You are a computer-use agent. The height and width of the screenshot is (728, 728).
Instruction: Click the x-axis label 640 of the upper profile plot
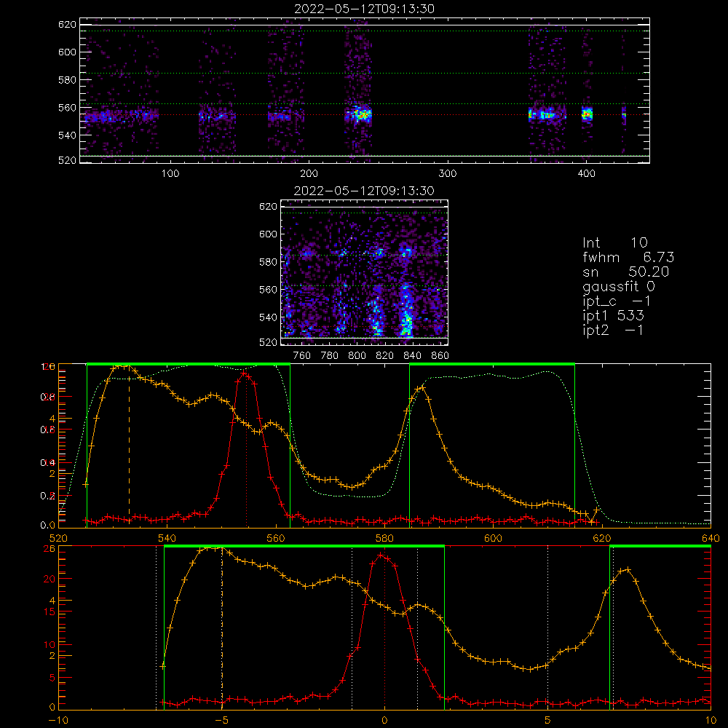coord(711,538)
